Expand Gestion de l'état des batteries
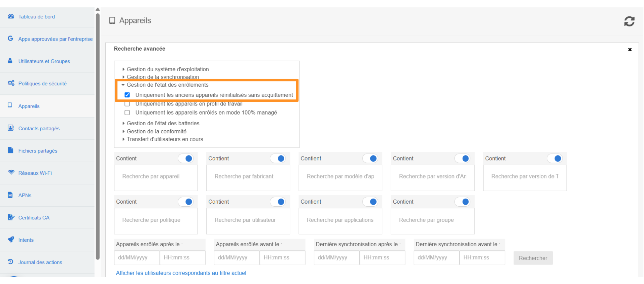This screenshot has height=284, width=644. (x=163, y=123)
